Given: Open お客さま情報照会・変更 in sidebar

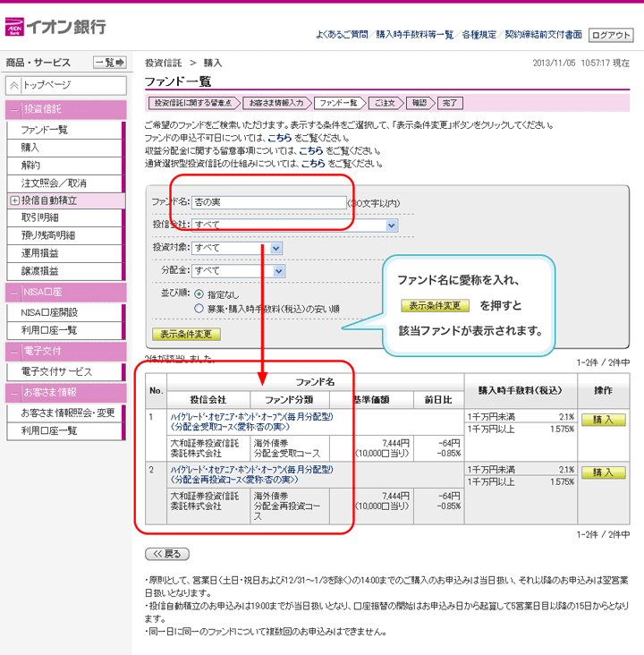Looking at the screenshot, I should point(64,413).
